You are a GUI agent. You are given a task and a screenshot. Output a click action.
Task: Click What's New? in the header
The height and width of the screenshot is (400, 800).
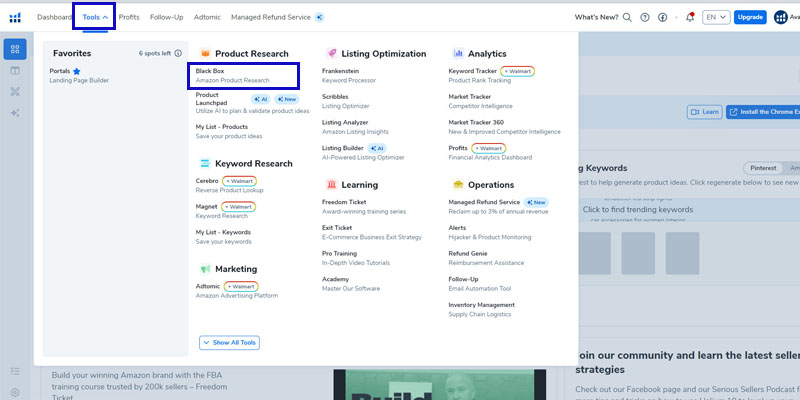click(x=596, y=17)
